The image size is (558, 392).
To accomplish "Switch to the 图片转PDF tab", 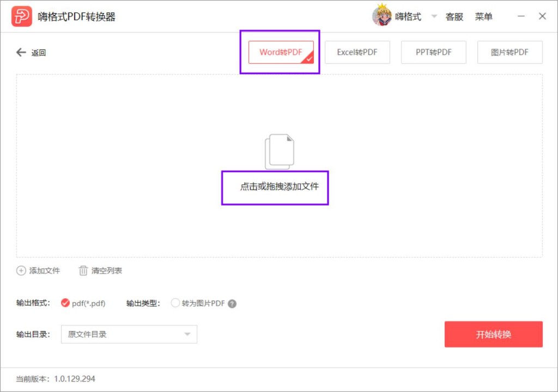I will (510, 52).
